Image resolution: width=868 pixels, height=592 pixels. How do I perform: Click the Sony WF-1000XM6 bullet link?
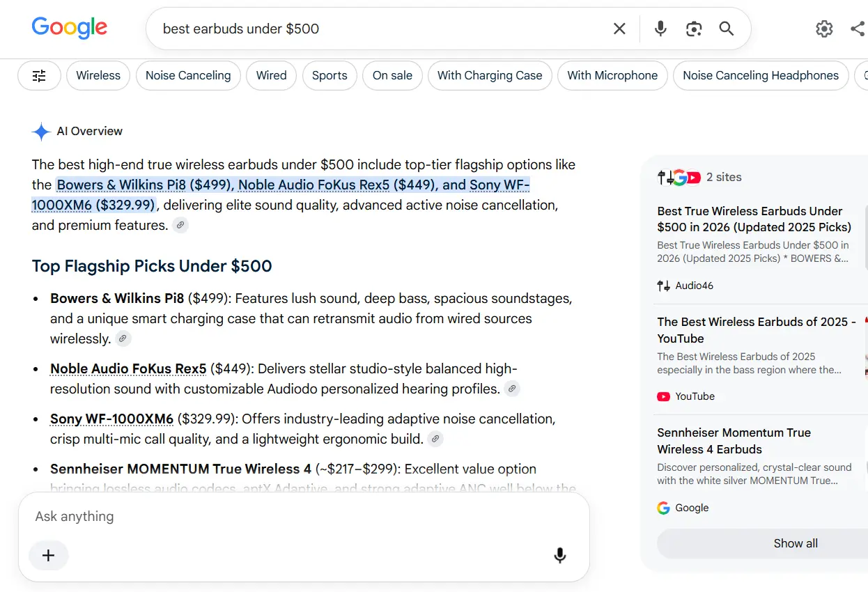click(x=111, y=419)
